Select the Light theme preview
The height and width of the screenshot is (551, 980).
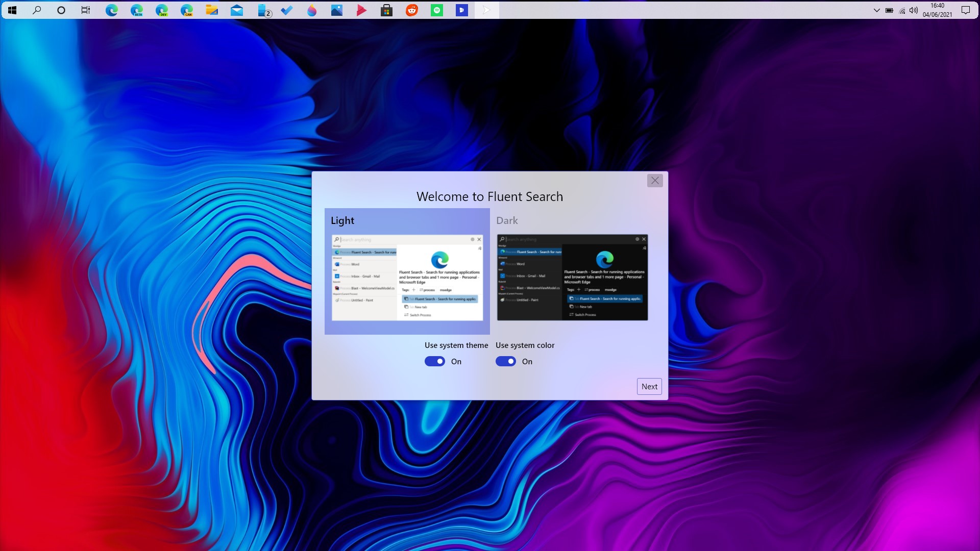[407, 271]
